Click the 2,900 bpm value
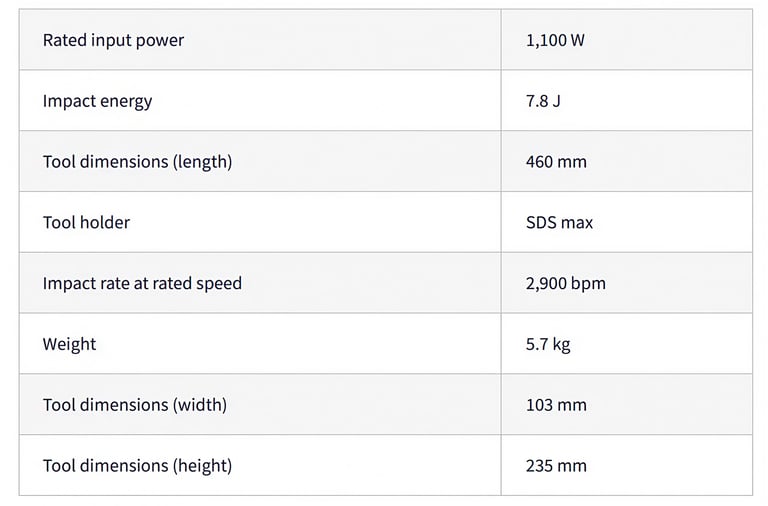Screen dimensions: 768x506 point(566,284)
